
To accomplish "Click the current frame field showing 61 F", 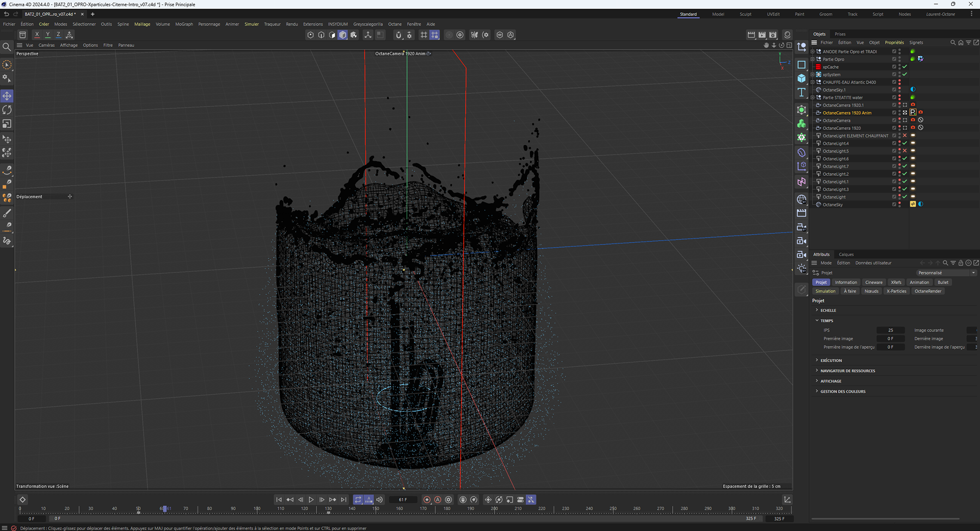I will click(403, 500).
